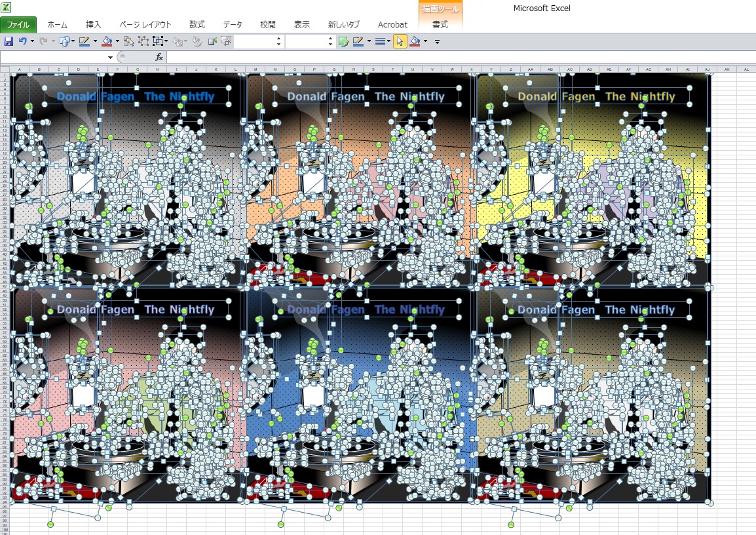Click in the formula bar
756x535 pixels.
pyautogui.click(x=461, y=58)
